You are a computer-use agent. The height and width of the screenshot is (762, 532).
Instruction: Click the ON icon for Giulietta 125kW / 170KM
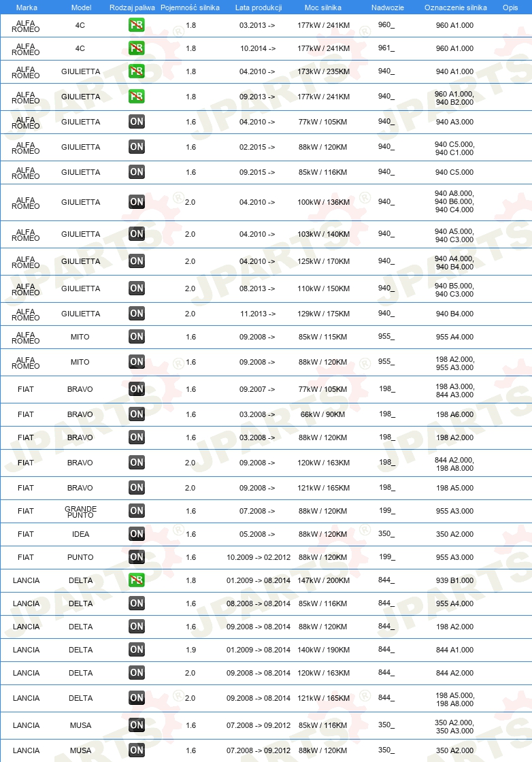point(137,261)
